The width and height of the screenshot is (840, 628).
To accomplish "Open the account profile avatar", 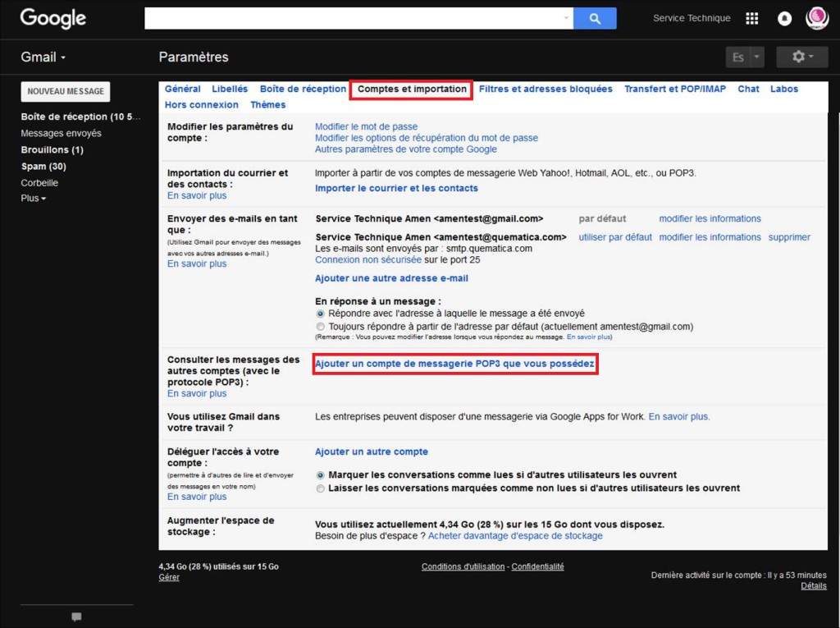I will 817,19.
